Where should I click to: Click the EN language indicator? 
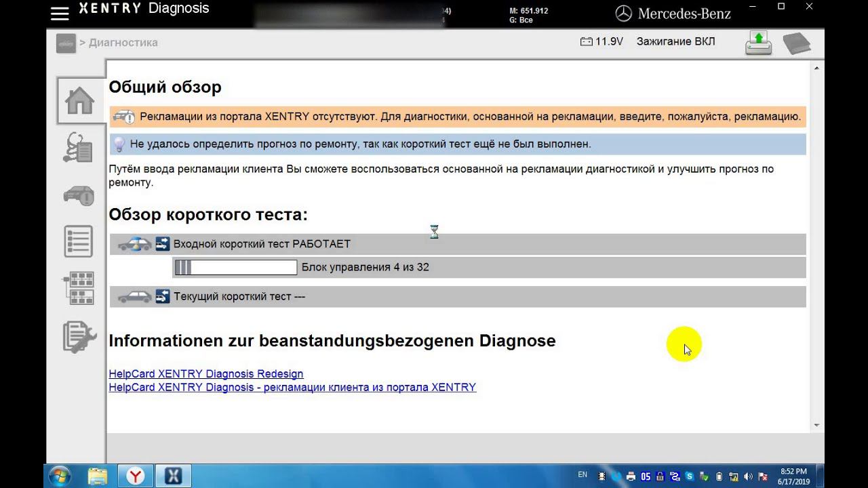[x=583, y=475]
